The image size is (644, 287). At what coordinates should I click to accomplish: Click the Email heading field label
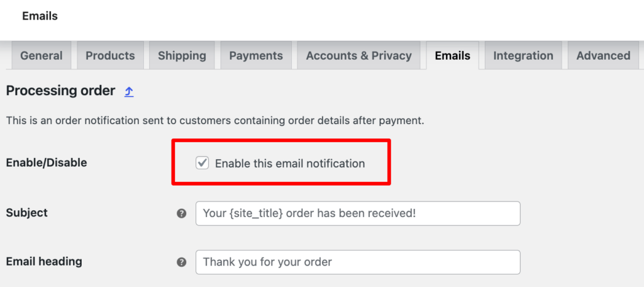(44, 261)
